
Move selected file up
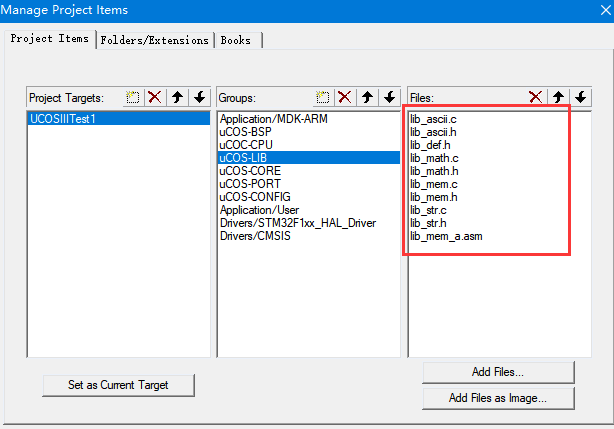point(558,97)
